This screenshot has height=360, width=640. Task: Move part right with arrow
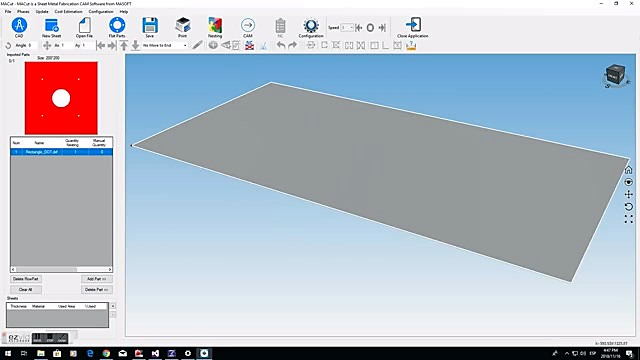tap(111, 45)
